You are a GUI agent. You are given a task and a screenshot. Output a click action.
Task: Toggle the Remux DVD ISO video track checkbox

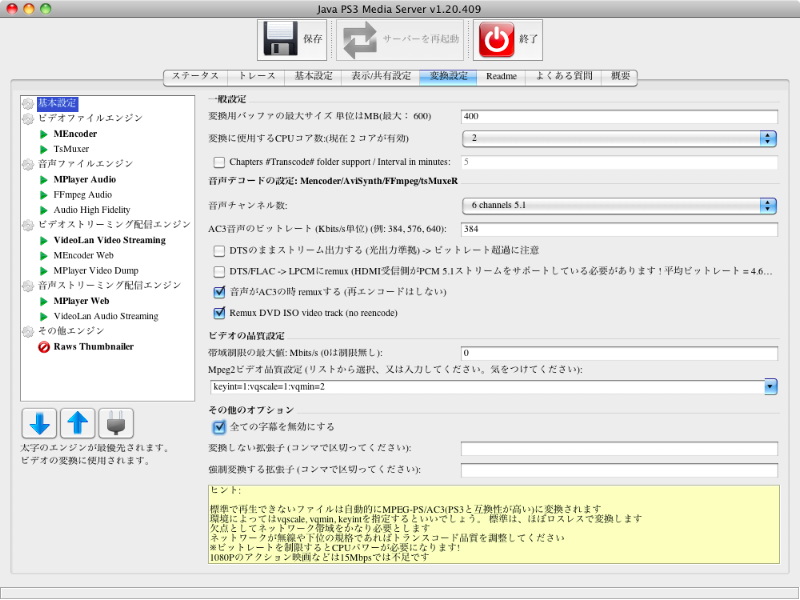220,313
